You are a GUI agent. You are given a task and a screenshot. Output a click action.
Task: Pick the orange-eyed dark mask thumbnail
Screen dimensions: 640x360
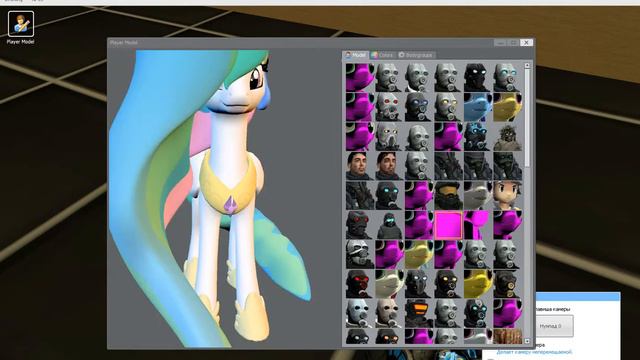point(389,336)
